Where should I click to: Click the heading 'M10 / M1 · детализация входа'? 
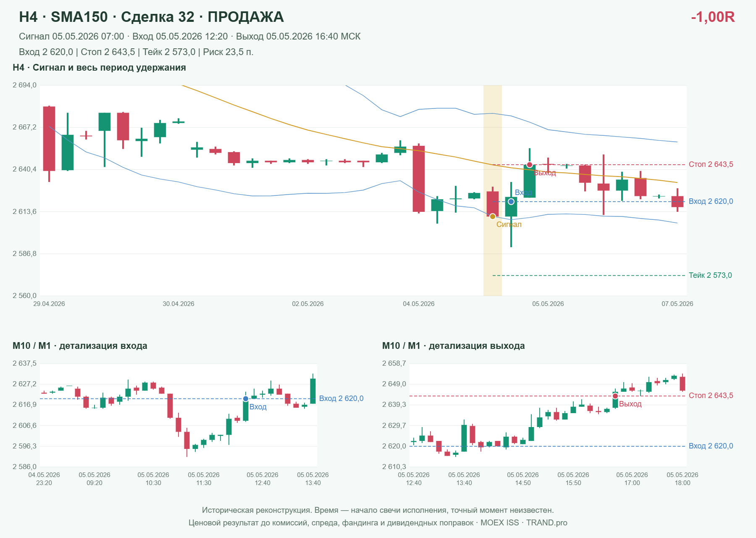[80, 346]
